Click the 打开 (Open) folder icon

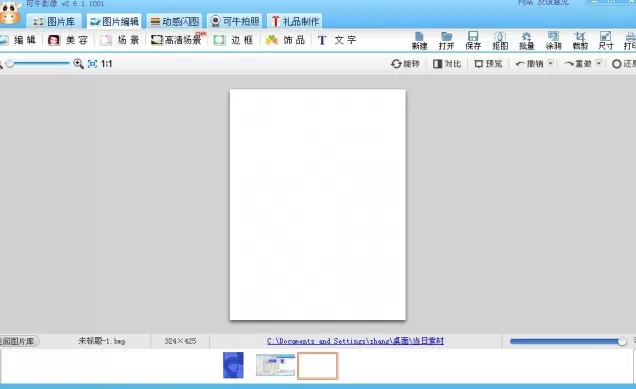pyautogui.click(x=446, y=41)
